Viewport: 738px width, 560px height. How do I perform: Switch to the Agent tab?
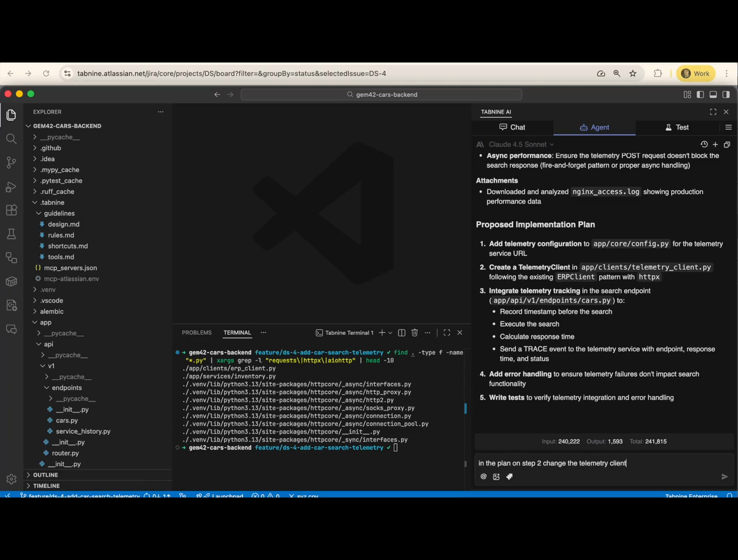click(594, 127)
